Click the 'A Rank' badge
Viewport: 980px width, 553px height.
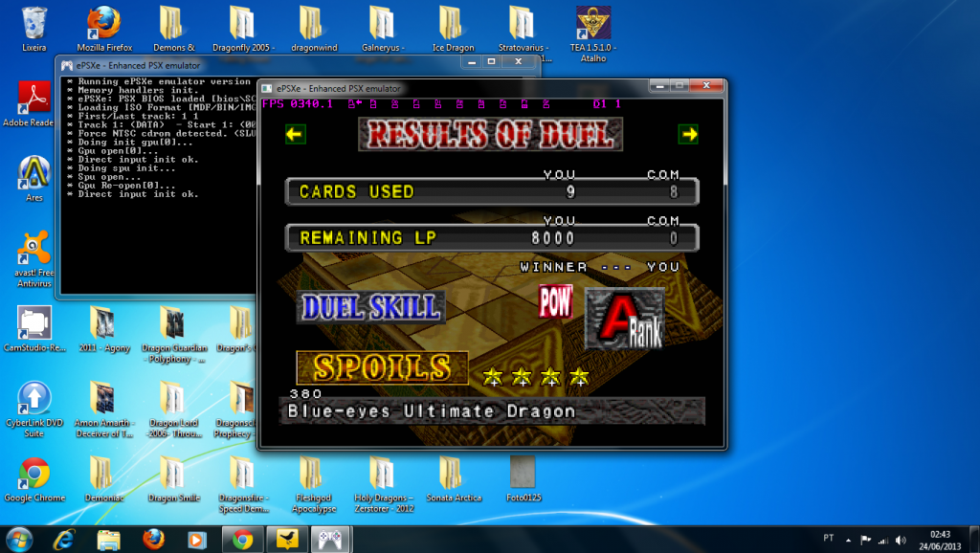[624, 319]
